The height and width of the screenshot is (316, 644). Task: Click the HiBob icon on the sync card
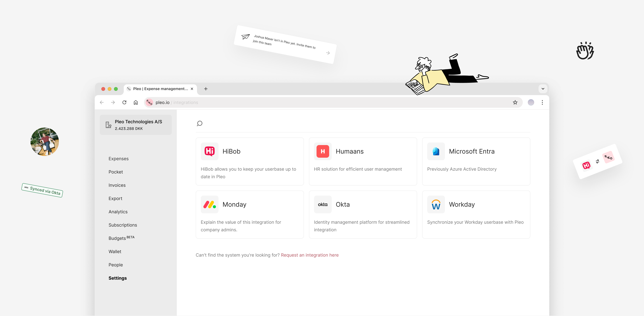point(586,165)
